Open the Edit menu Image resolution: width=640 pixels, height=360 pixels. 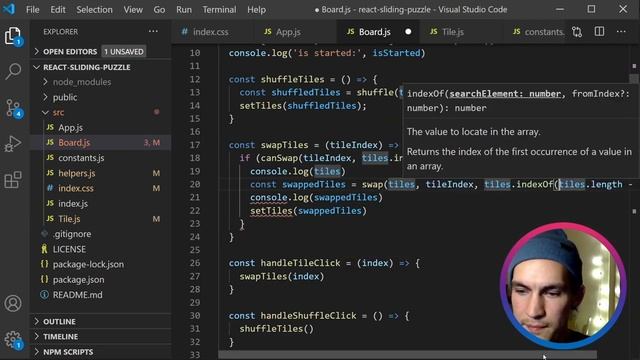point(58,9)
